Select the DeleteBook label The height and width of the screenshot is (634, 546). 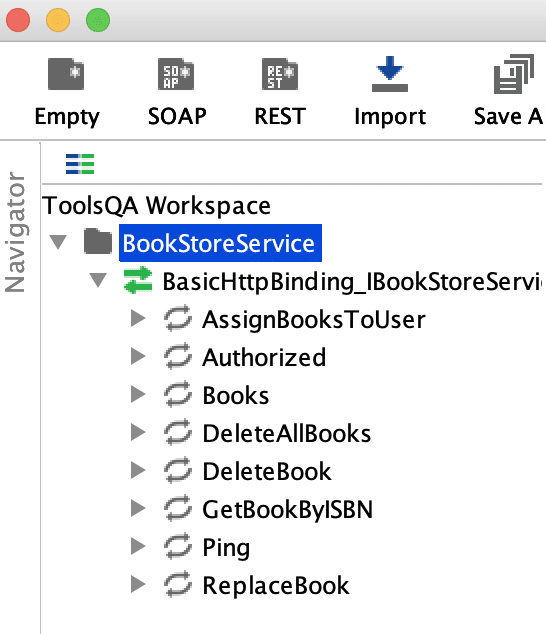click(x=267, y=471)
